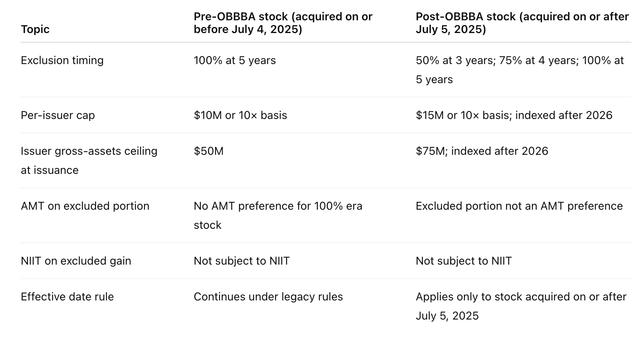Click the Pre-OBBBA stock column header
The width and height of the screenshot is (644, 343).
point(283,23)
